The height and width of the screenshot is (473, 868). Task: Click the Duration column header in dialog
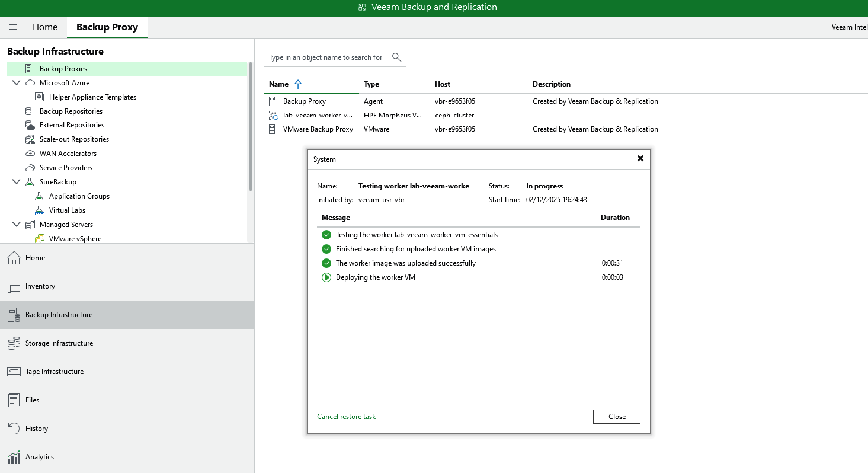pos(616,218)
